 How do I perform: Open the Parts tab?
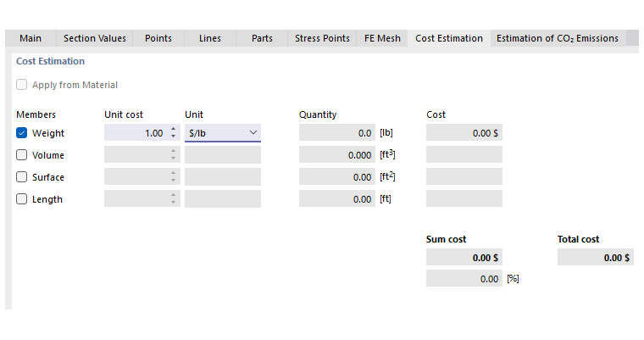[x=262, y=38]
